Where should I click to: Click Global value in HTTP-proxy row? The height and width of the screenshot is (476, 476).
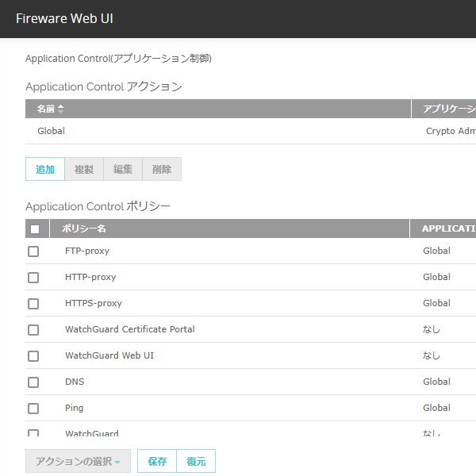click(x=436, y=277)
